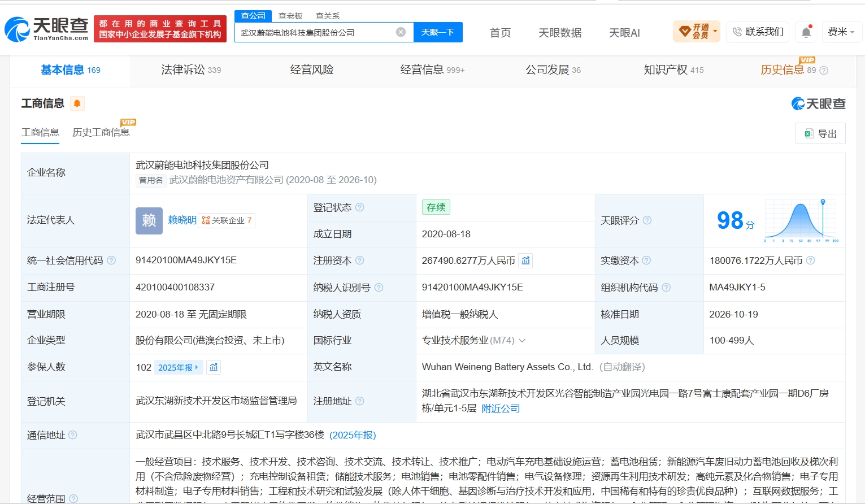Image resolution: width=865 pixels, height=504 pixels.
Task: Expand 2025年报 insured count selector
Action: coord(178,367)
